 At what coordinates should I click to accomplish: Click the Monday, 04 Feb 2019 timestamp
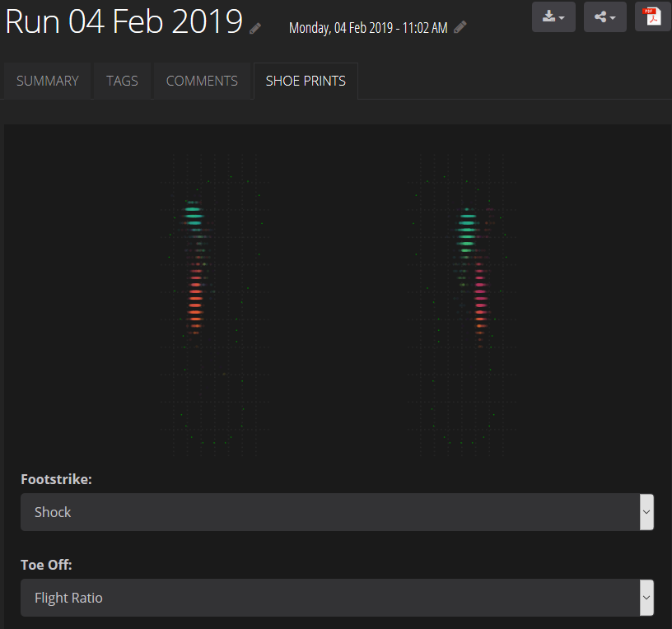pyautogui.click(x=368, y=28)
